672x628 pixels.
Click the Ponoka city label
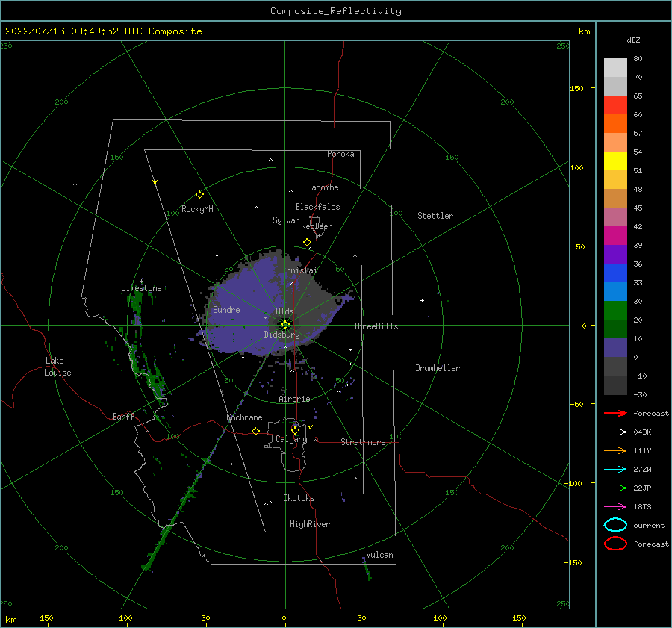[x=340, y=154]
